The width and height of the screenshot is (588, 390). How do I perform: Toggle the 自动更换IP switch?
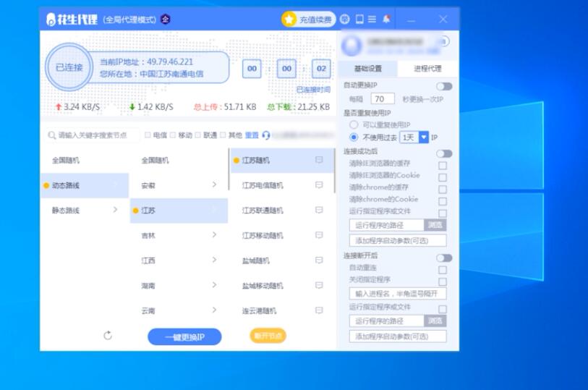click(x=444, y=87)
